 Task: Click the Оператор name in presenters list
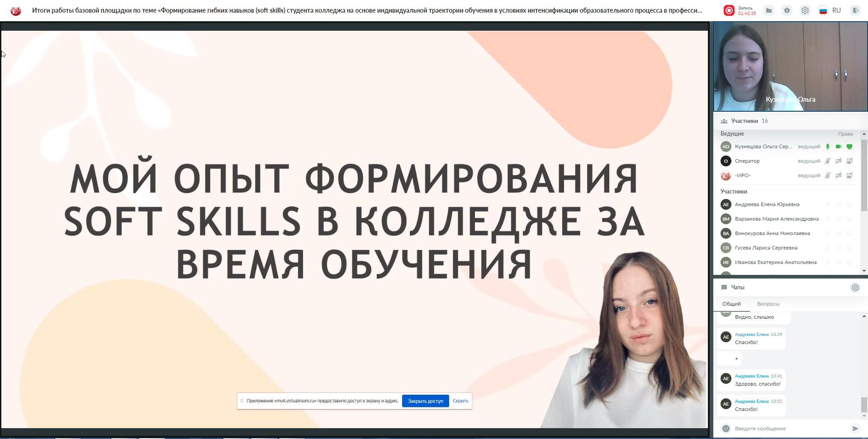(747, 161)
